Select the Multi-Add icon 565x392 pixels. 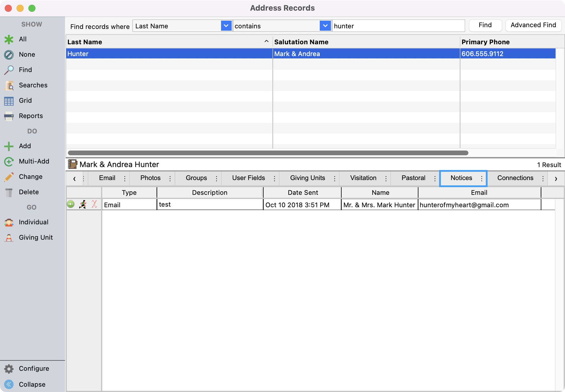(x=9, y=161)
